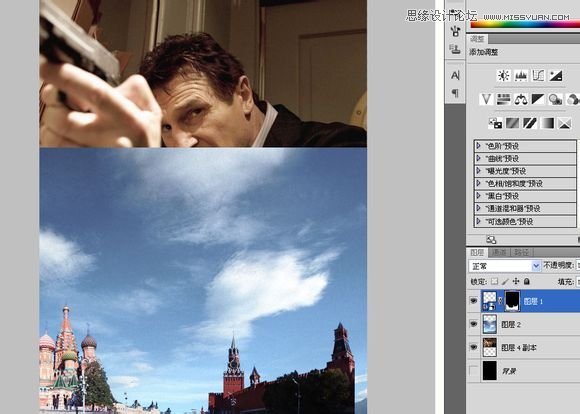Screen dimensions: 580x414
Task: Click the layer-mask link icon on 图层 1
Action: coord(501,302)
